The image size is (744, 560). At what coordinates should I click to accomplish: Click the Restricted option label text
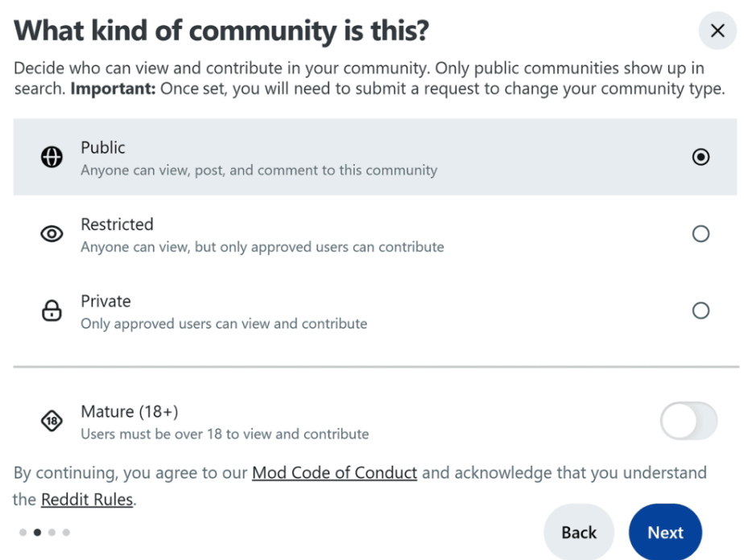(x=117, y=224)
